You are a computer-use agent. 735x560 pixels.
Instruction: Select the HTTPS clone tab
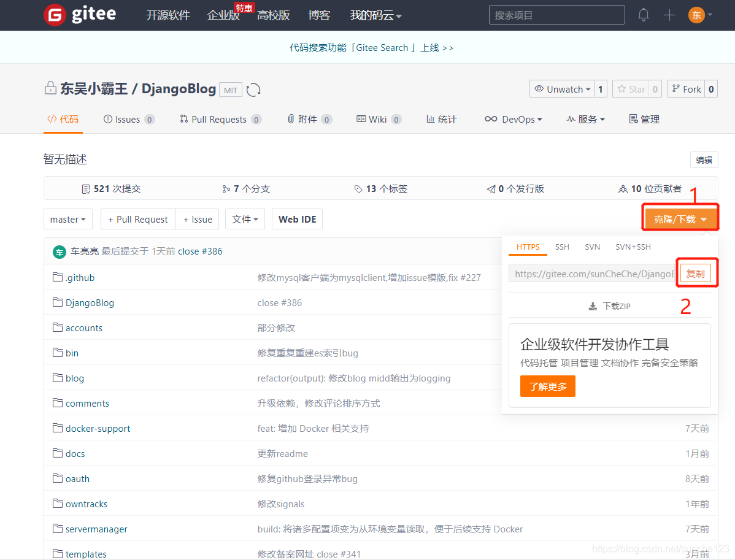[528, 247]
